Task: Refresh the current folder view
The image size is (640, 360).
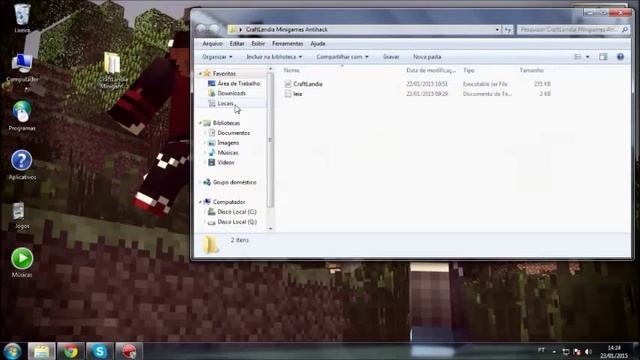Action: [x=508, y=29]
